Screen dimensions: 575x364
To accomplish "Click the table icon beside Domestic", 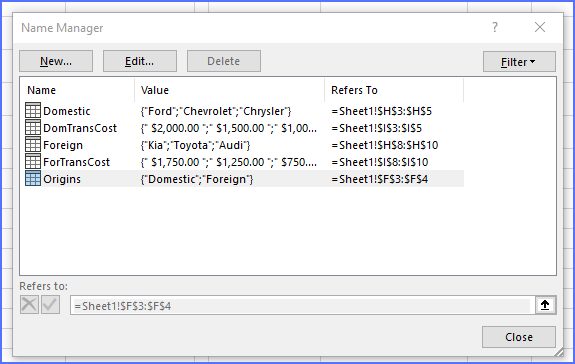I will click(x=33, y=111).
